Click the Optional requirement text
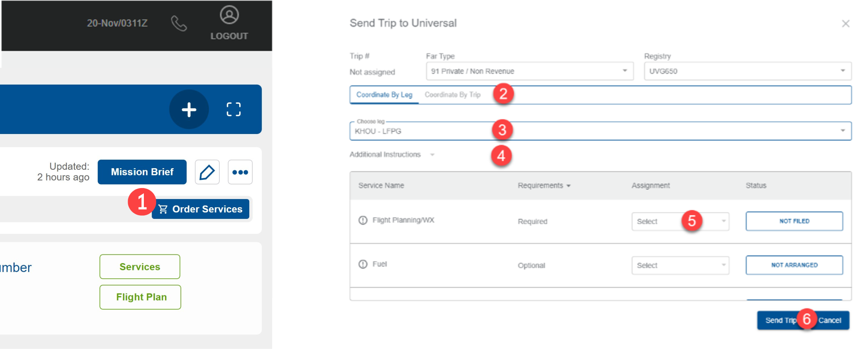 (x=531, y=265)
